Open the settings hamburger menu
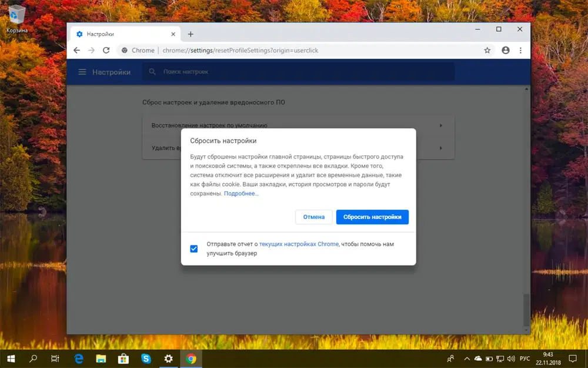 coord(82,72)
